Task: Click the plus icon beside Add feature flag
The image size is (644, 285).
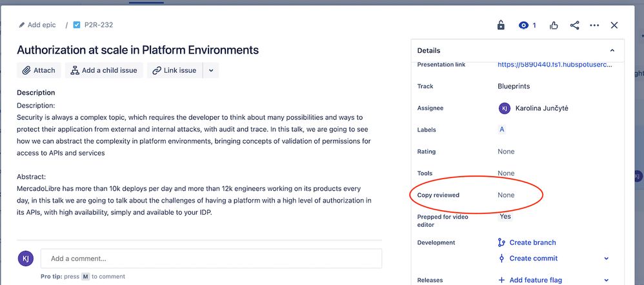Action: pyautogui.click(x=501, y=280)
